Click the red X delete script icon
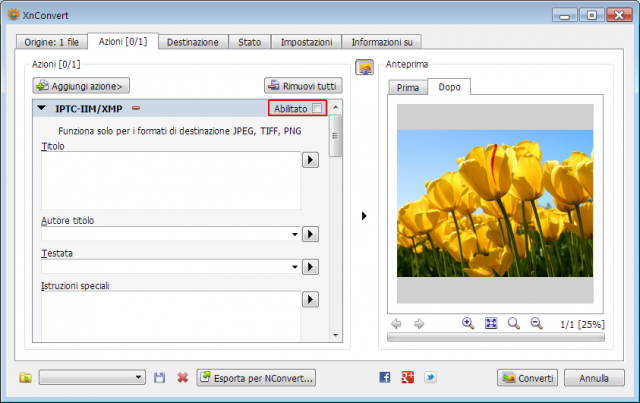Screen dimensions: 640x403 click(182, 378)
